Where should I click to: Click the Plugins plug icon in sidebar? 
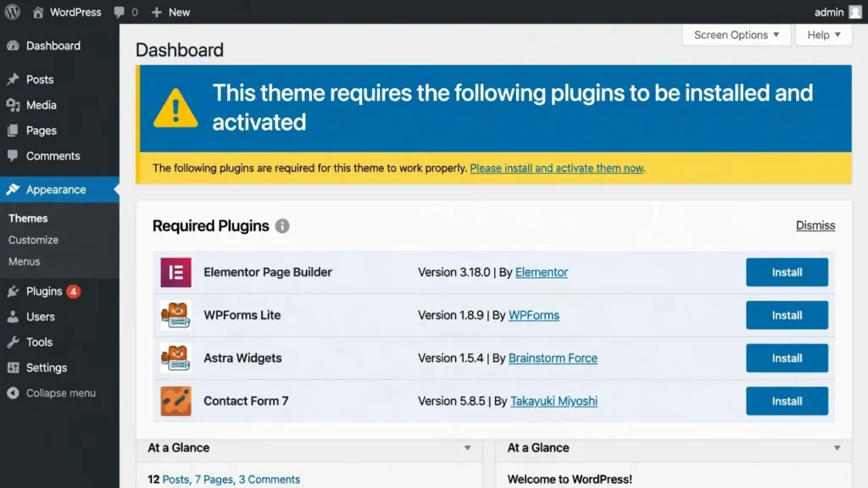point(14,291)
